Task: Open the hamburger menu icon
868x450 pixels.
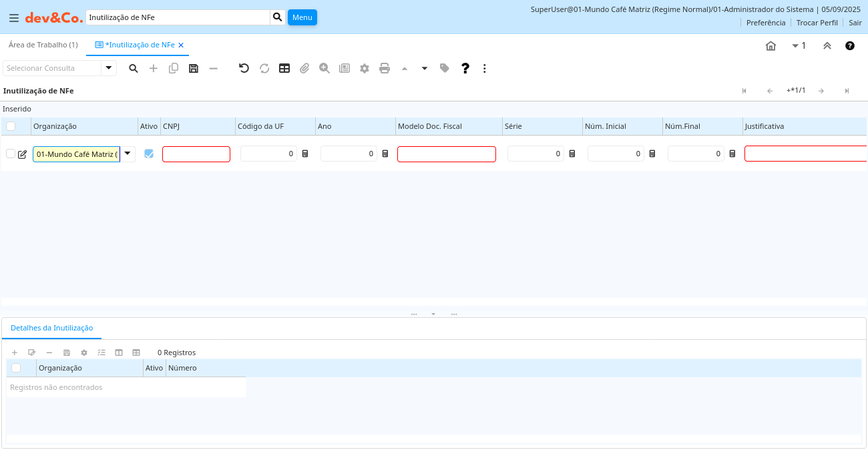Action: click(14, 18)
